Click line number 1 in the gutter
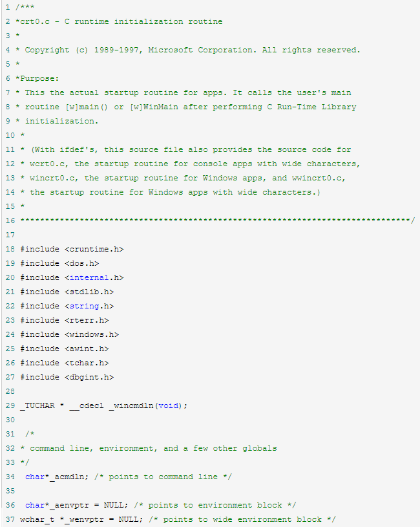The image size is (420, 527). tap(8, 7)
